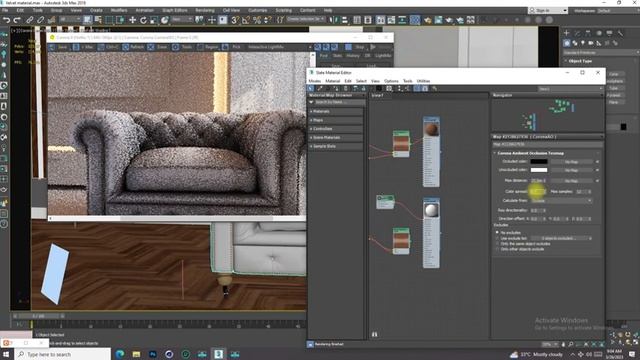Click the taskbar search box
Screen dimensions: 640x360
point(63,354)
